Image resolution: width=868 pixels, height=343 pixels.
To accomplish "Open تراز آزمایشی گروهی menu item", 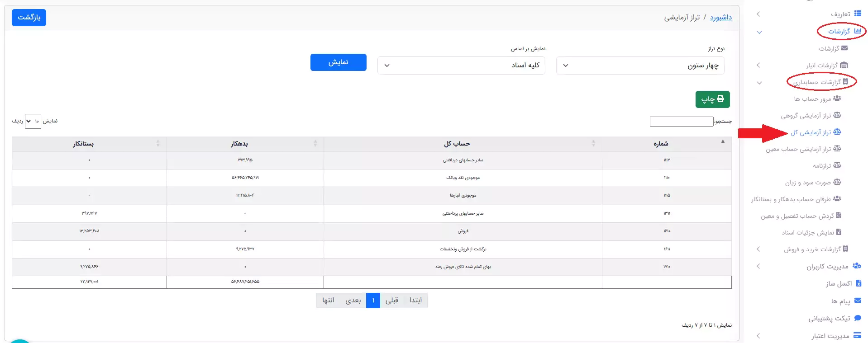I will pos(806,116).
